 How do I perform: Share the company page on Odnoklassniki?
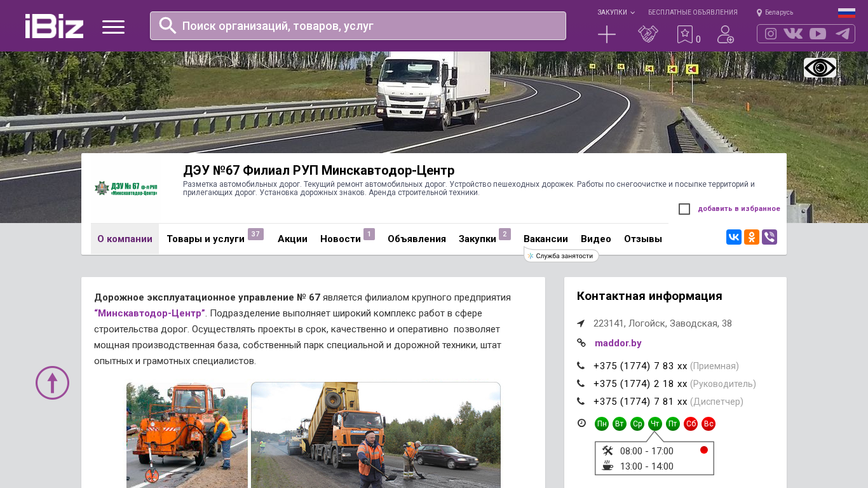[752, 237]
